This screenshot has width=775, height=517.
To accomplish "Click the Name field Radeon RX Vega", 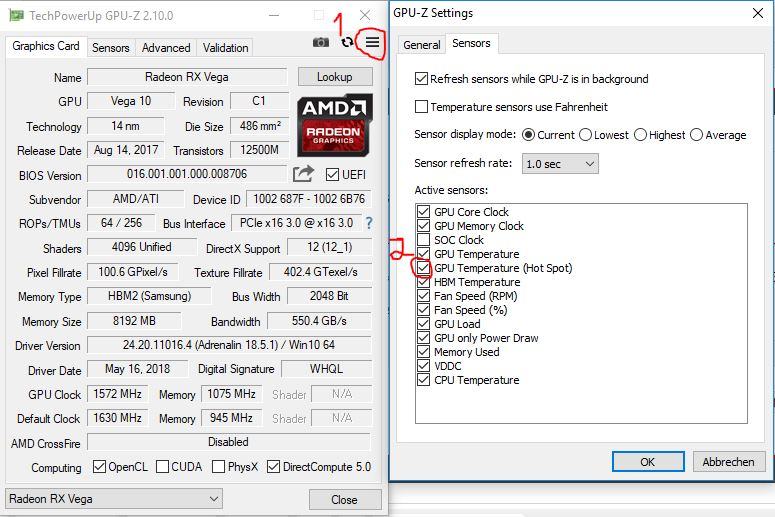I will 187,77.
